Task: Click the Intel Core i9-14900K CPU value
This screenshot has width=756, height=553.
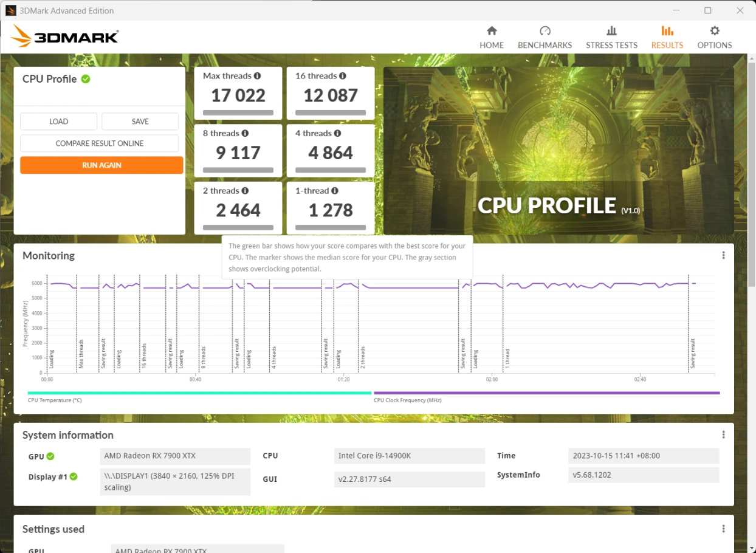Action: (410, 456)
